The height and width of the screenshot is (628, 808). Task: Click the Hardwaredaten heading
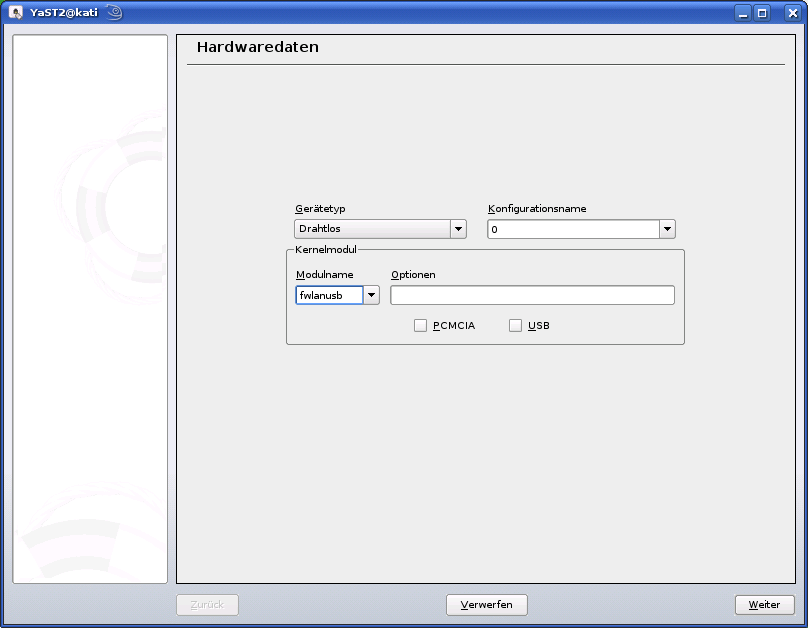pyautogui.click(x=258, y=47)
